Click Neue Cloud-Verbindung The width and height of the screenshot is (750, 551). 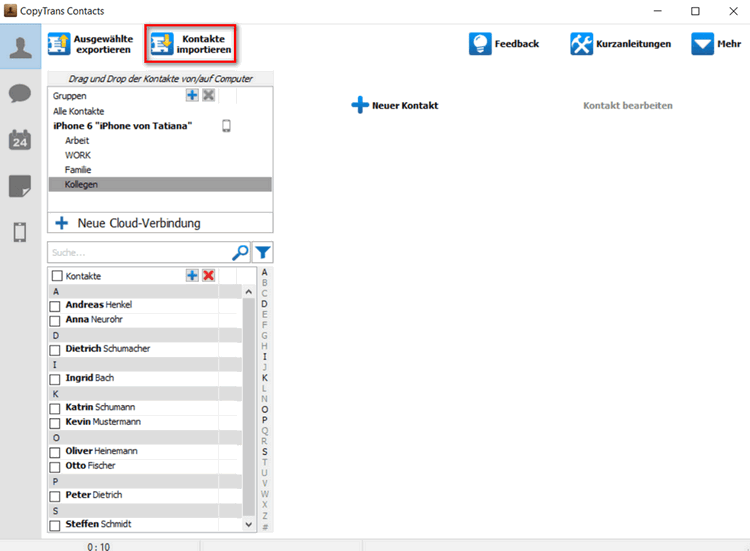160,223
